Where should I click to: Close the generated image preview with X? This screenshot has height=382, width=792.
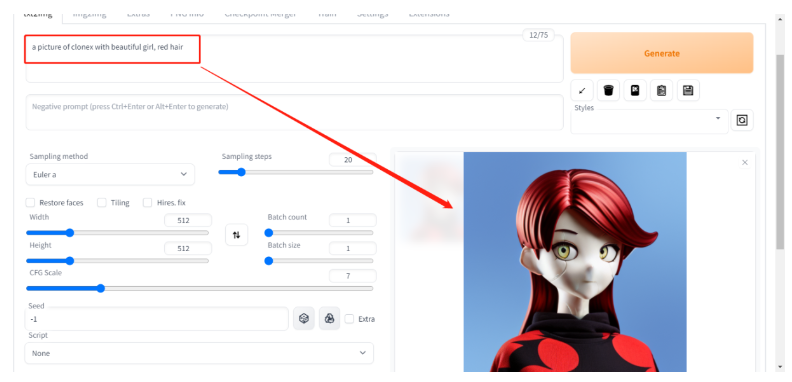click(745, 163)
